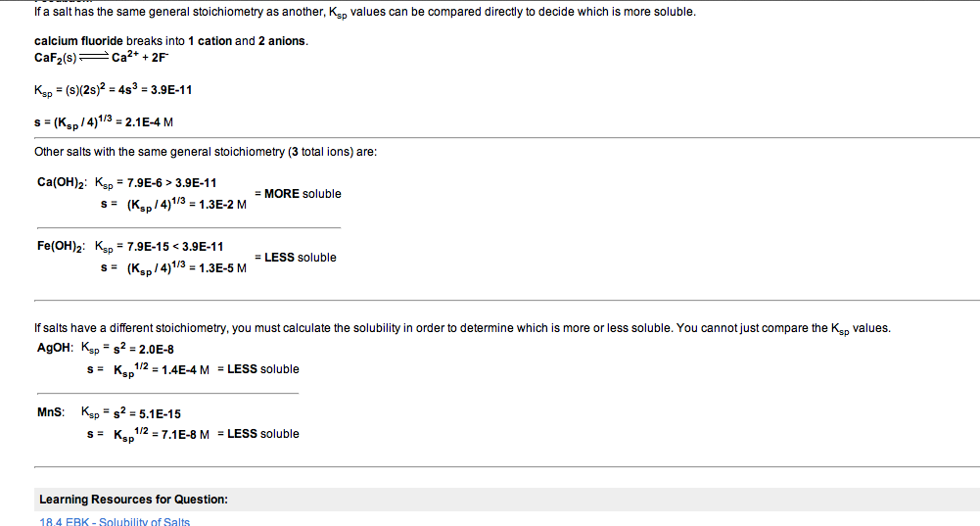This screenshot has width=980, height=526.
Task: Click the Learning Resources for Question header
Action: pyautogui.click(x=133, y=500)
